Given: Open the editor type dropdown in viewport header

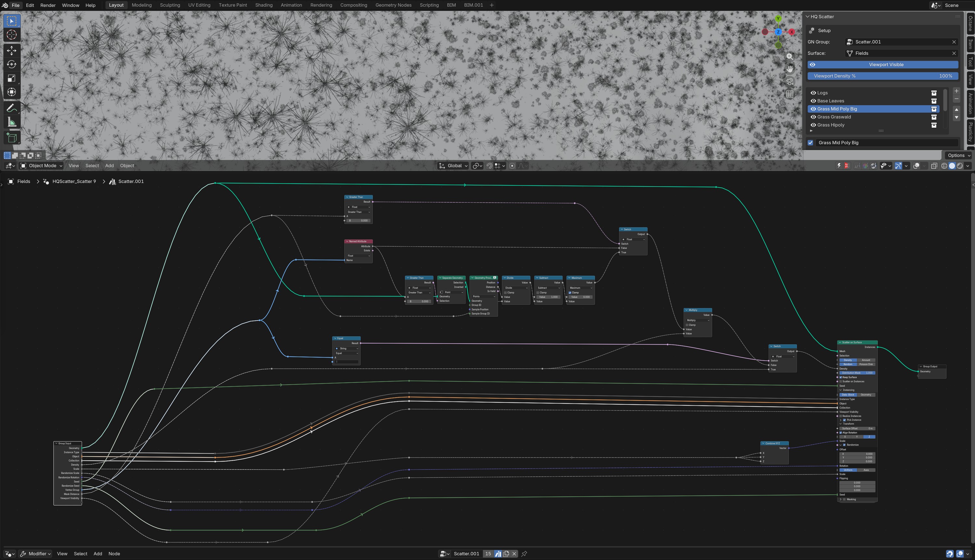Looking at the screenshot, I should (x=10, y=166).
